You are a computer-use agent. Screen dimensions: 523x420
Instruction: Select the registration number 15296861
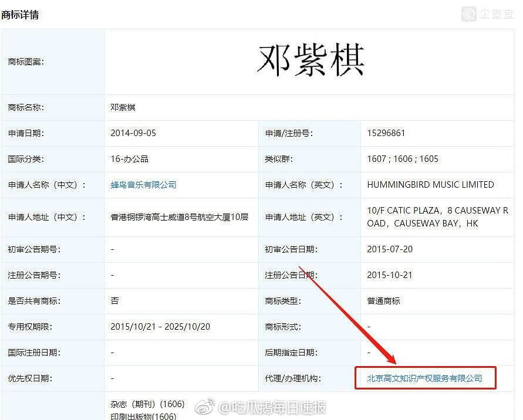point(386,133)
